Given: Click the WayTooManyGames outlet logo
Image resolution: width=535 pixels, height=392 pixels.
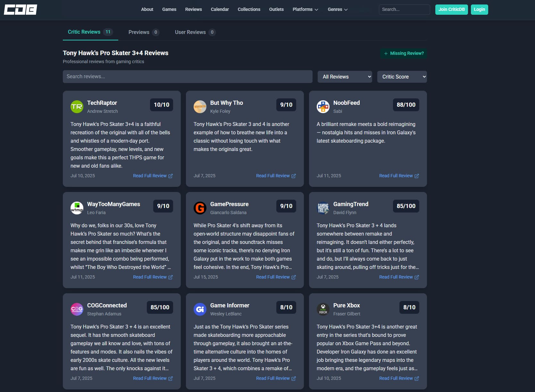Looking at the screenshot, I should click(77, 208).
